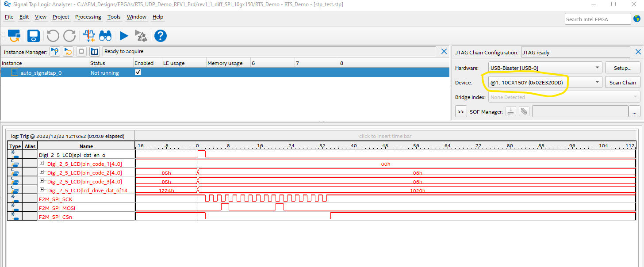
Task: Stop the Instance Manager acquisition
Action: pos(81,51)
